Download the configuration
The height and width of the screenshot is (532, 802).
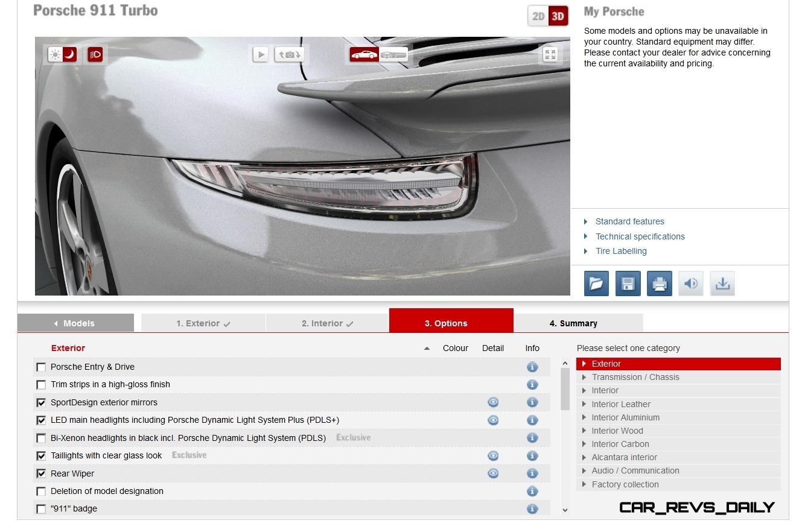coord(722,283)
